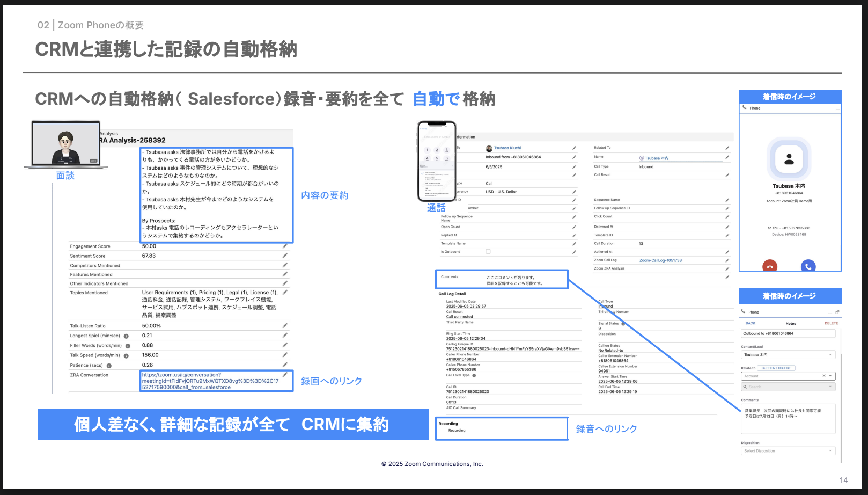Expand the Select Disposition dropdown
The height and width of the screenshot is (495, 868).
[788, 451]
